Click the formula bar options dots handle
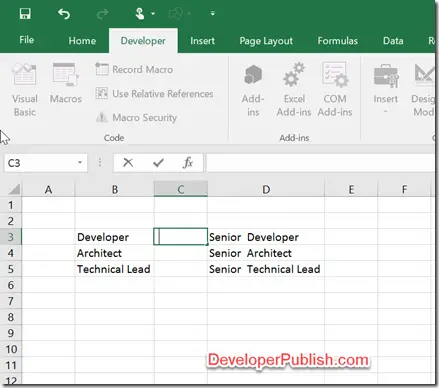This screenshot has height=388, width=439. (100, 163)
